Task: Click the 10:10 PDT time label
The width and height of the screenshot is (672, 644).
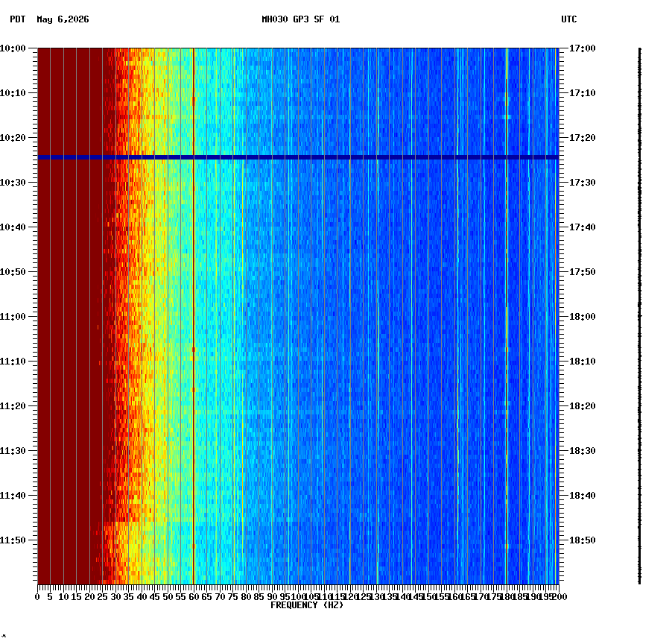Action: click(13, 93)
